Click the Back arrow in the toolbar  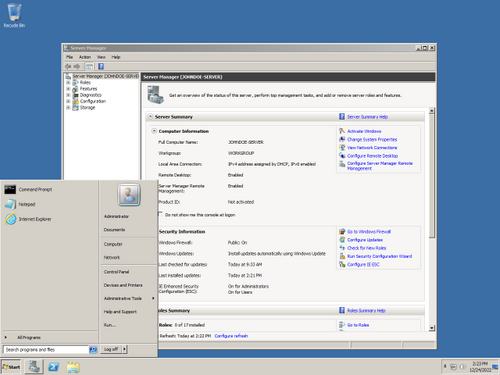(68, 66)
